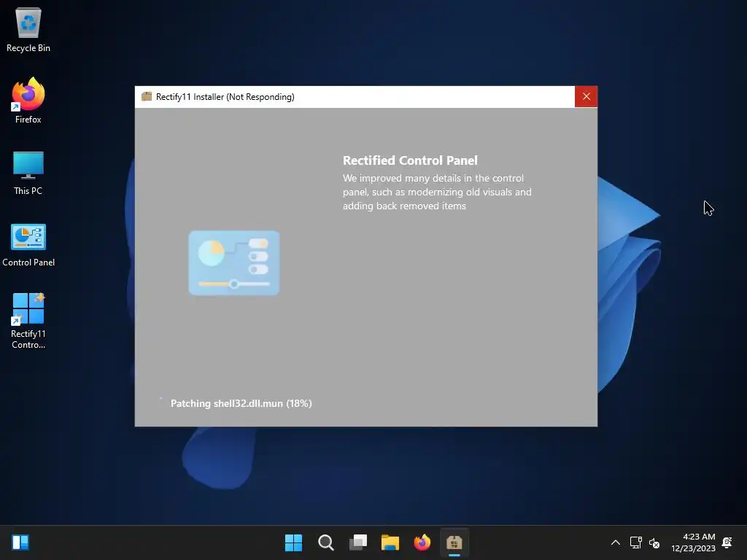The height and width of the screenshot is (560, 747).
Task: Switch to Rectify11 Installer taskbar button
Action: (454, 542)
